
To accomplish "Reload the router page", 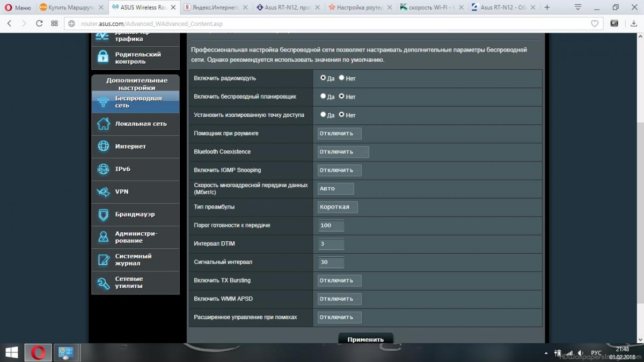I will (39, 24).
